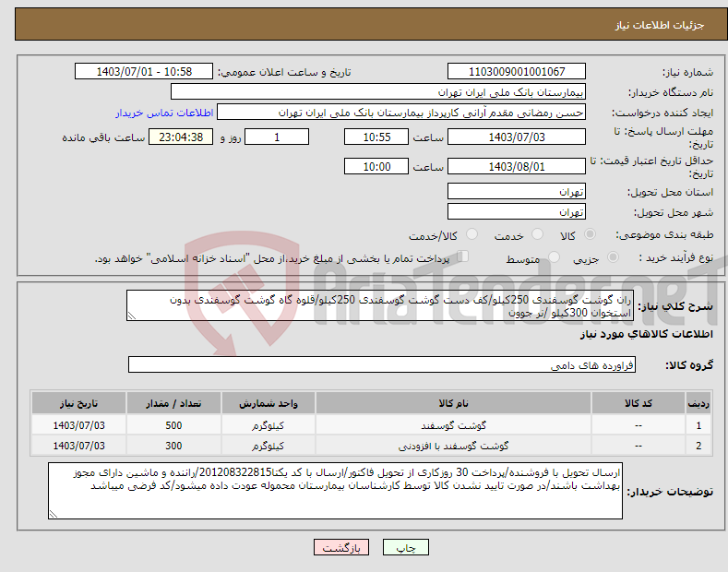Screen dimensions: 728x572
Task: Click the شرح کلی نیاز description text area
Action: pos(380,305)
